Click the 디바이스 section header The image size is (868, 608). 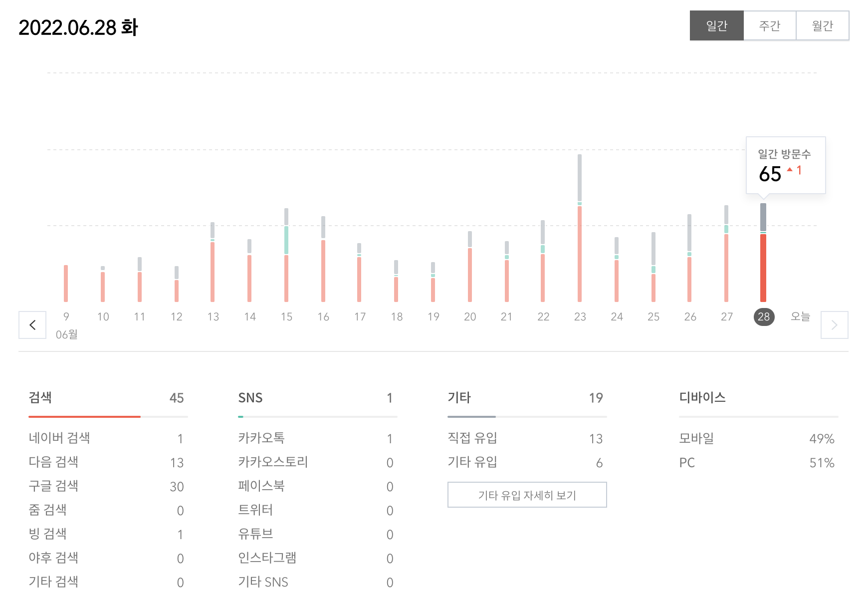tap(702, 397)
